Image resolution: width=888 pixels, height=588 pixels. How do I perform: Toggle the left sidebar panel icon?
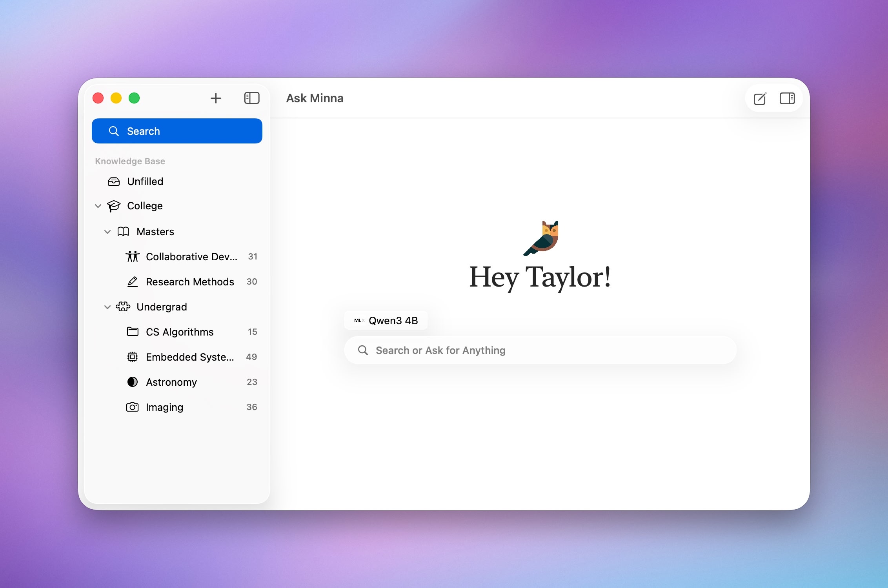[x=252, y=98]
